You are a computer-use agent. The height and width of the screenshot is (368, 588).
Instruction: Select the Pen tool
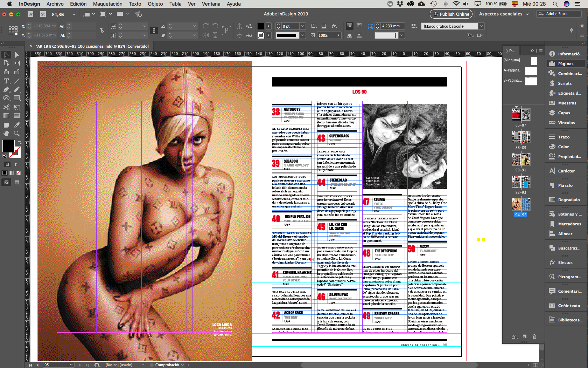click(6, 89)
